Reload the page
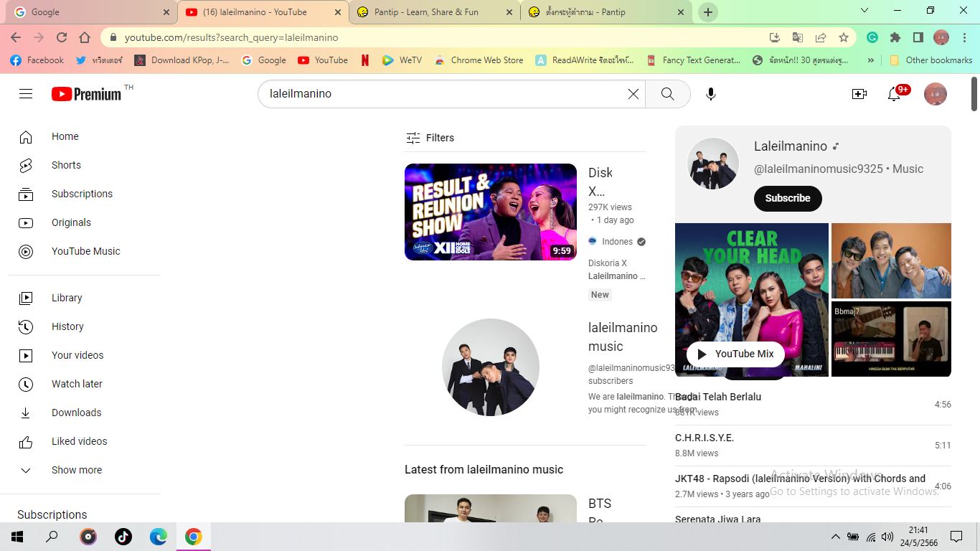 pyautogui.click(x=62, y=37)
